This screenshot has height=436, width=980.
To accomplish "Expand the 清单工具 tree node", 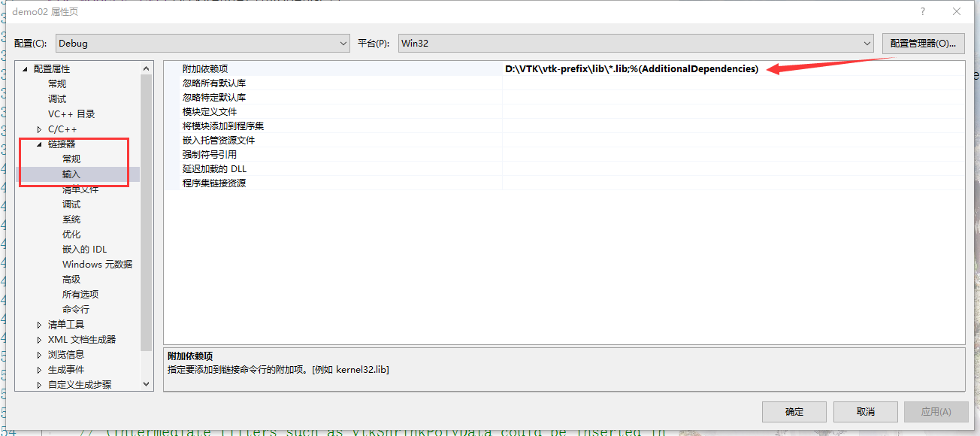I will coord(38,324).
